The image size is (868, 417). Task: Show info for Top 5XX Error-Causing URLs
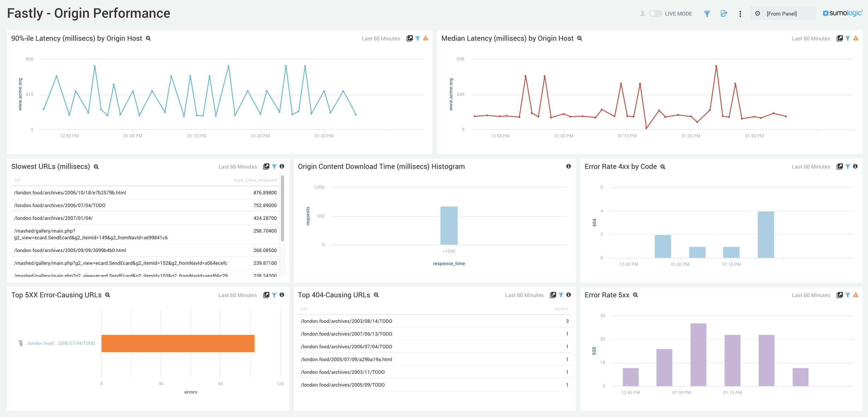[x=282, y=295]
